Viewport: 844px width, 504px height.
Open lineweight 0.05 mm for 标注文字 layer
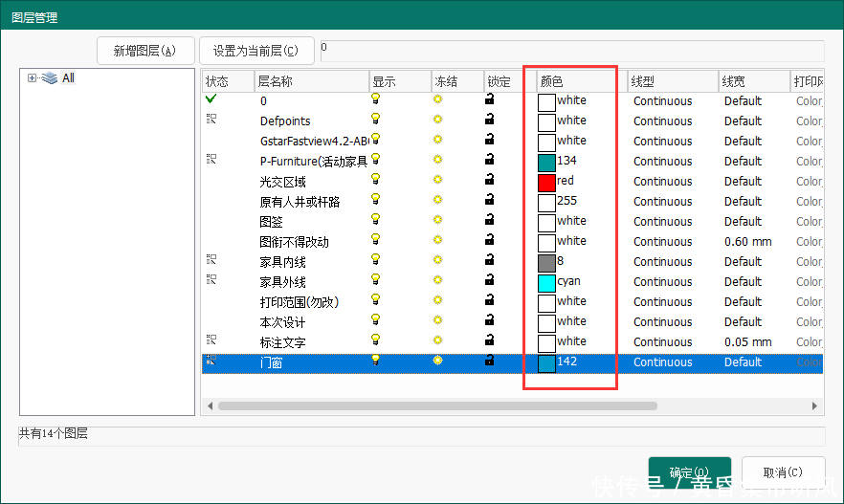click(x=746, y=342)
